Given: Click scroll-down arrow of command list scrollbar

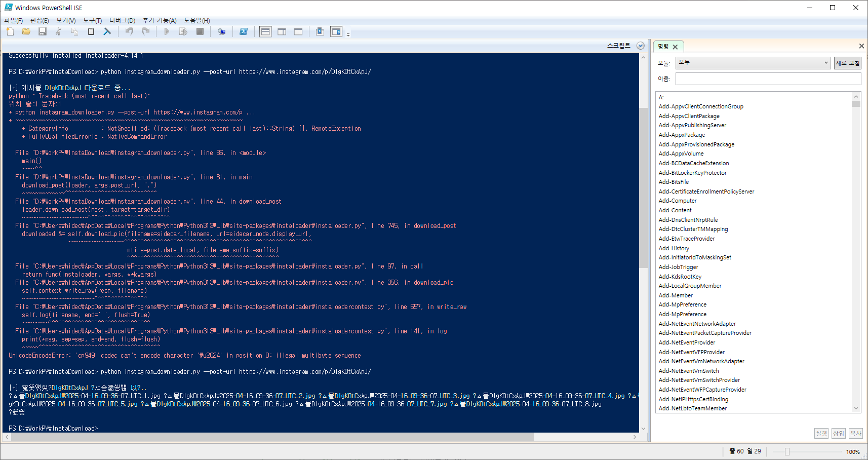Looking at the screenshot, I should pos(856,408).
